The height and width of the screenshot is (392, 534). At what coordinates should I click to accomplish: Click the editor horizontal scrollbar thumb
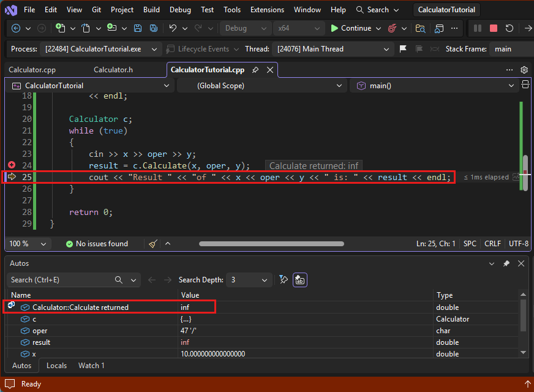click(271, 244)
